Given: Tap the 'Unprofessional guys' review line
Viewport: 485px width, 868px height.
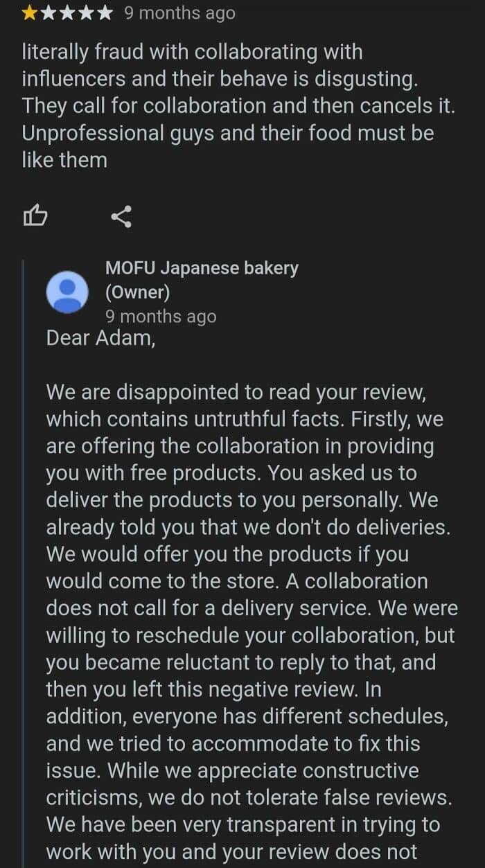Looking at the screenshot, I should (x=228, y=133).
